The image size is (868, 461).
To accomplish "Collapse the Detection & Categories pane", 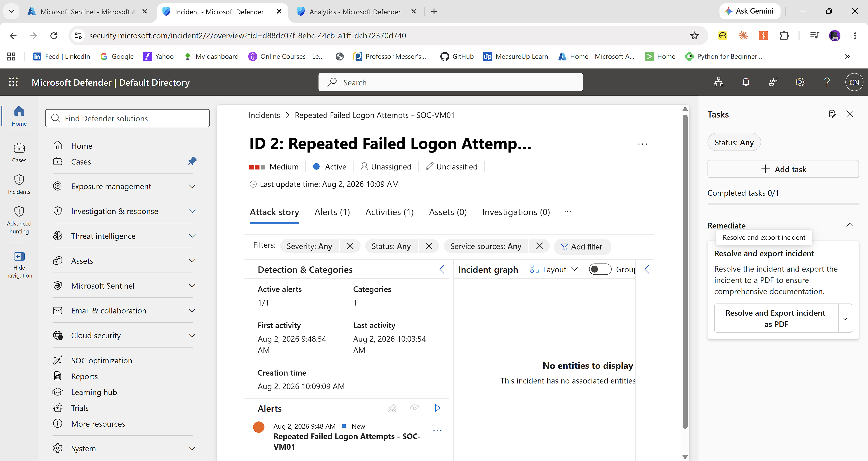I will click(x=442, y=269).
